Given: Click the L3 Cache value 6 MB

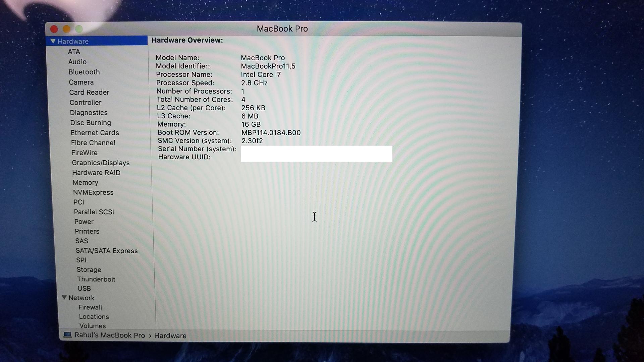Looking at the screenshot, I should 250,116.
